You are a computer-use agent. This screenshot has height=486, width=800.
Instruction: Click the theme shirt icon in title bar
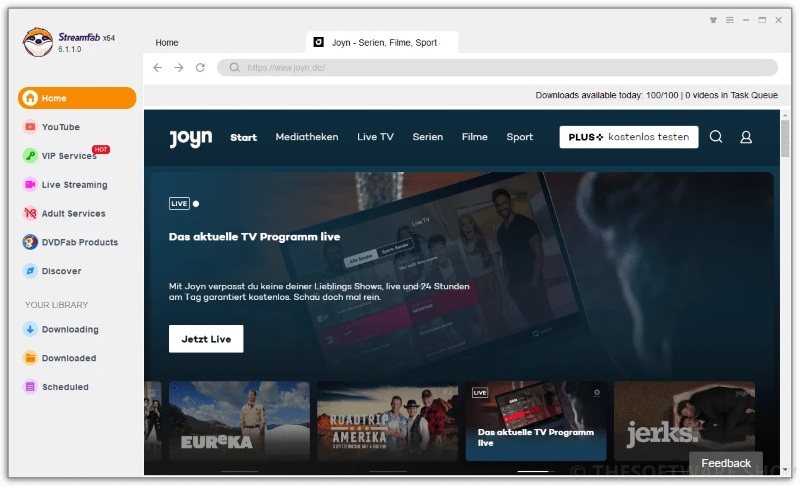click(713, 20)
